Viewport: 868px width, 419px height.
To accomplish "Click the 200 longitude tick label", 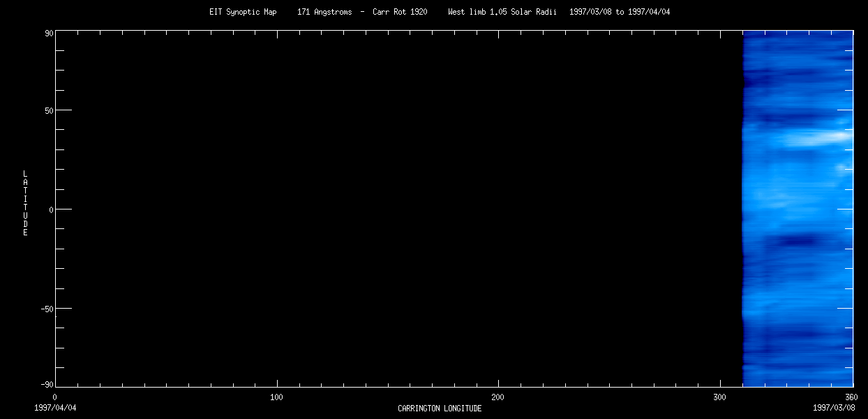I will [x=498, y=397].
